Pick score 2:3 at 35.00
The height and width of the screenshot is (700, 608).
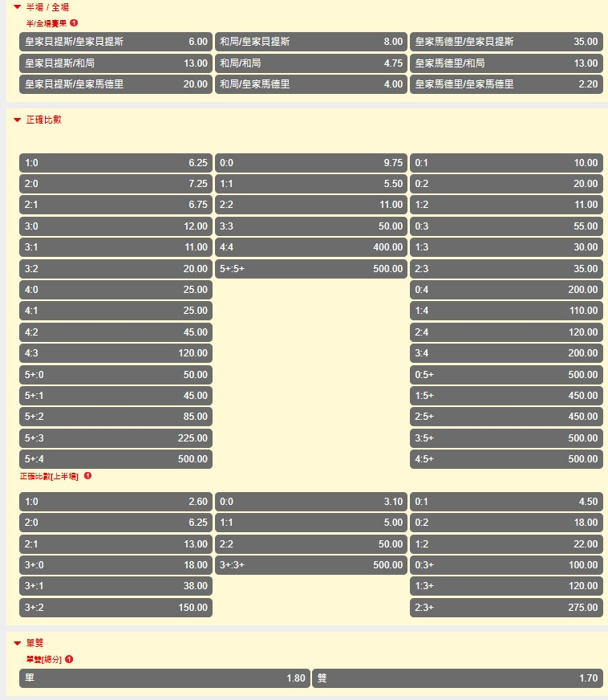[x=506, y=268]
